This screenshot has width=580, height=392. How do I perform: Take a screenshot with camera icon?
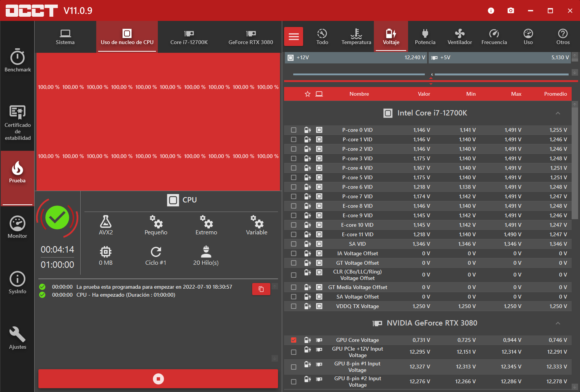pos(511,11)
